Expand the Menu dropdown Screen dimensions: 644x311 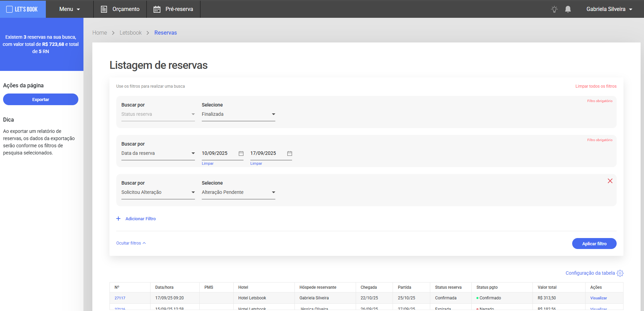click(x=69, y=9)
